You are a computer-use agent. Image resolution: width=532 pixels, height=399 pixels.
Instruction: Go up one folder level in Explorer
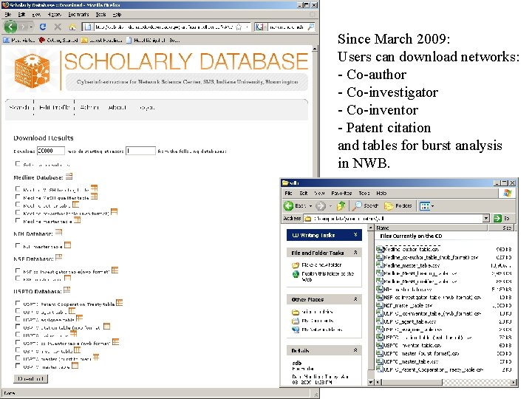pos(341,205)
